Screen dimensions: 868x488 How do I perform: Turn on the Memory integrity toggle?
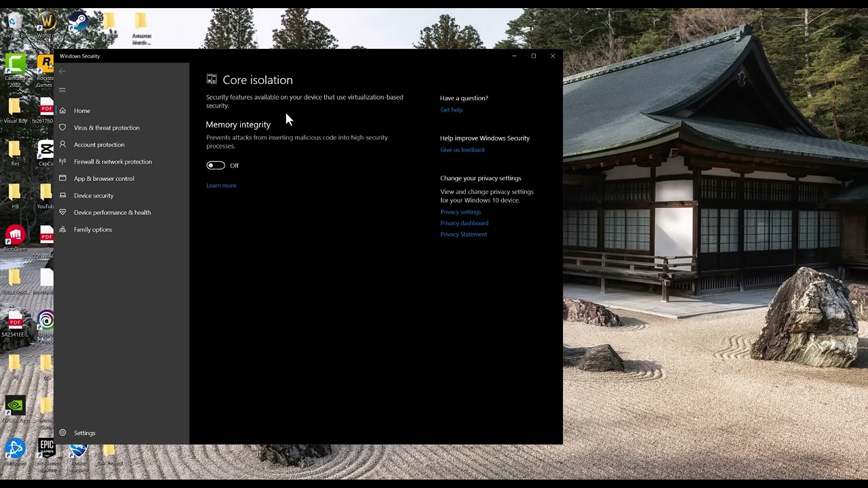click(216, 165)
